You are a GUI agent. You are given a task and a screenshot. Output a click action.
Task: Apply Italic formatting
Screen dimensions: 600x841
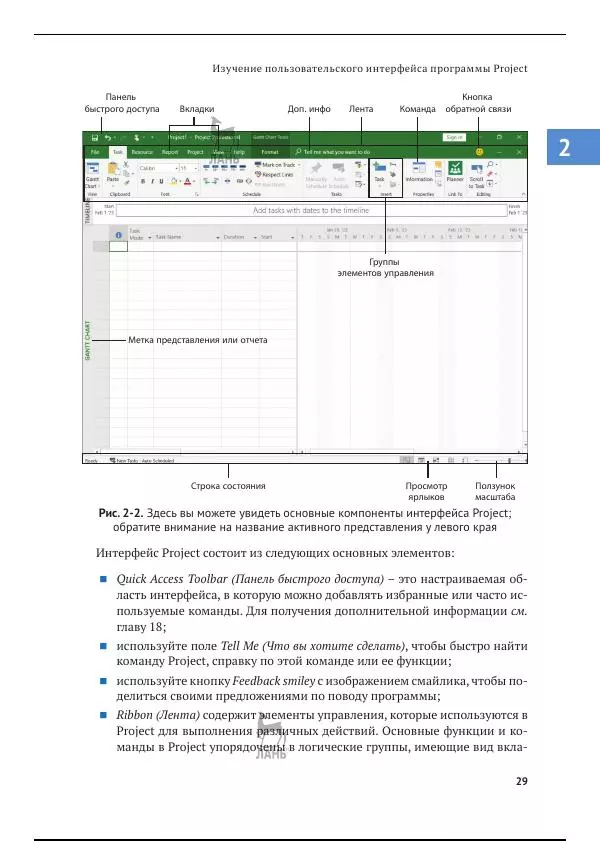[x=152, y=181]
